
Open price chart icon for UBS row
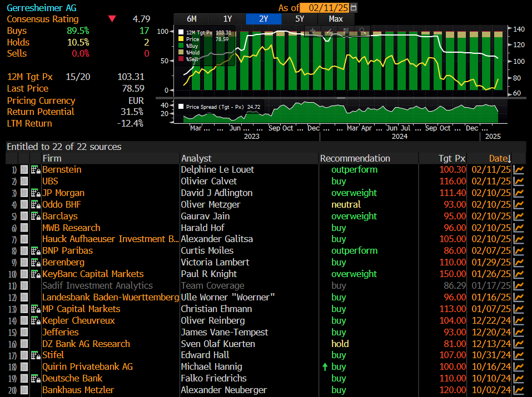click(519, 182)
